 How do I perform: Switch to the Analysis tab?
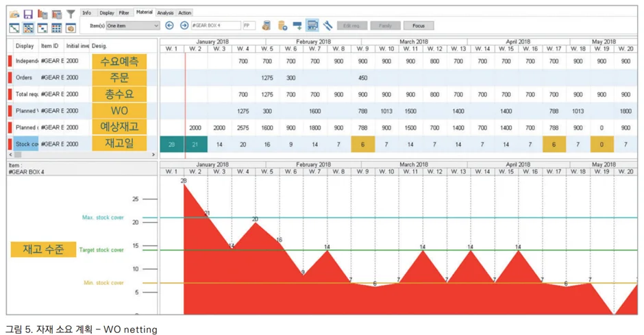point(165,13)
